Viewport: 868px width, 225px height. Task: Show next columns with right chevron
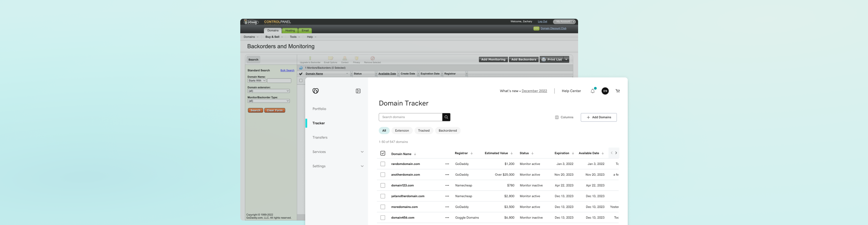click(616, 153)
